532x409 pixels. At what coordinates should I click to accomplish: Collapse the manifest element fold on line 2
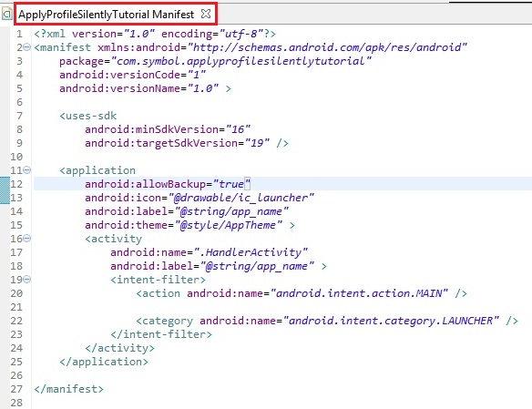point(26,47)
